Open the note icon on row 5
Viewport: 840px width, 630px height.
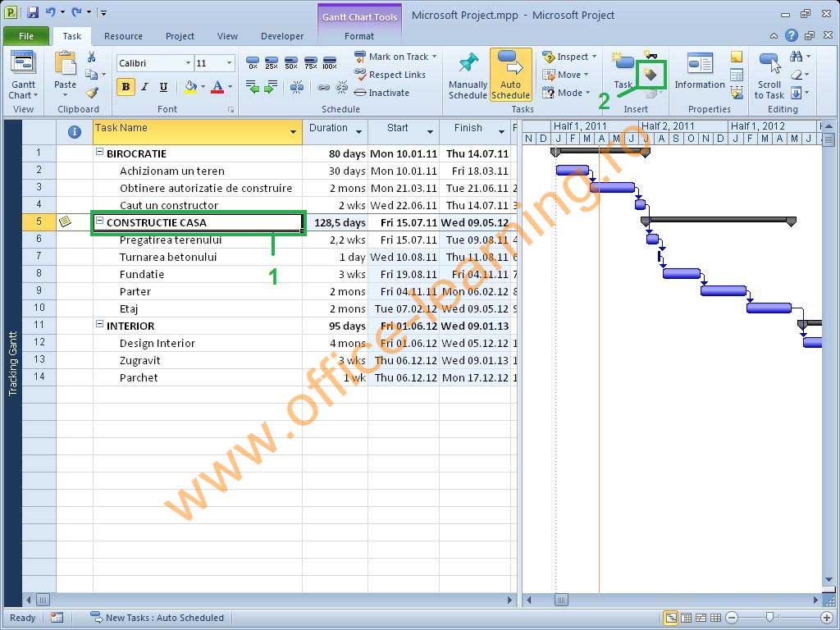click(66, 221)
